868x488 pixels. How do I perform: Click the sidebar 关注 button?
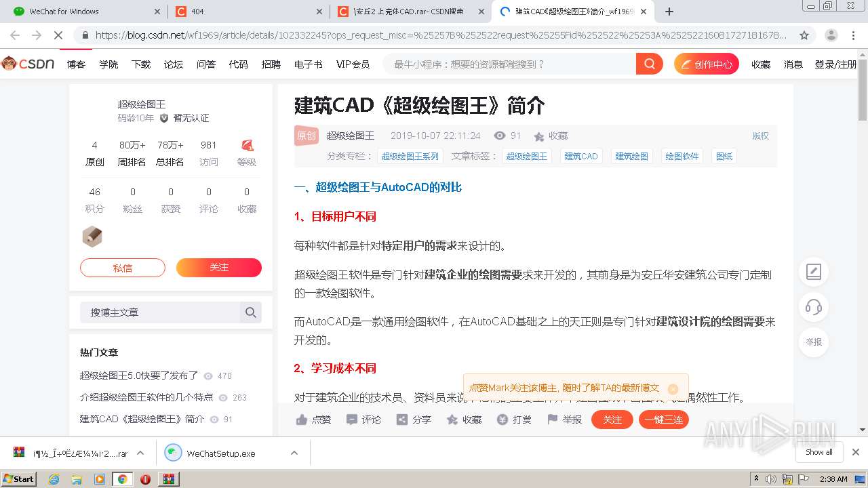(x=219, y=268)
